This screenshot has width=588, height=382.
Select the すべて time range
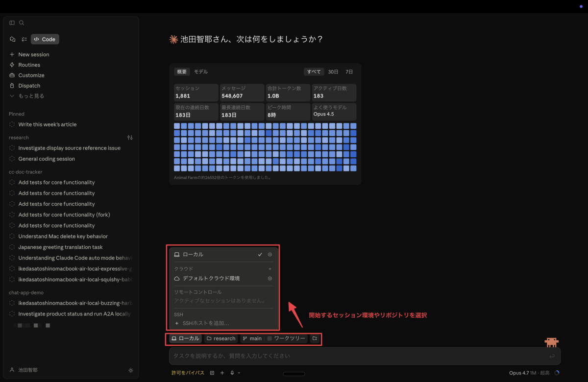314,72
